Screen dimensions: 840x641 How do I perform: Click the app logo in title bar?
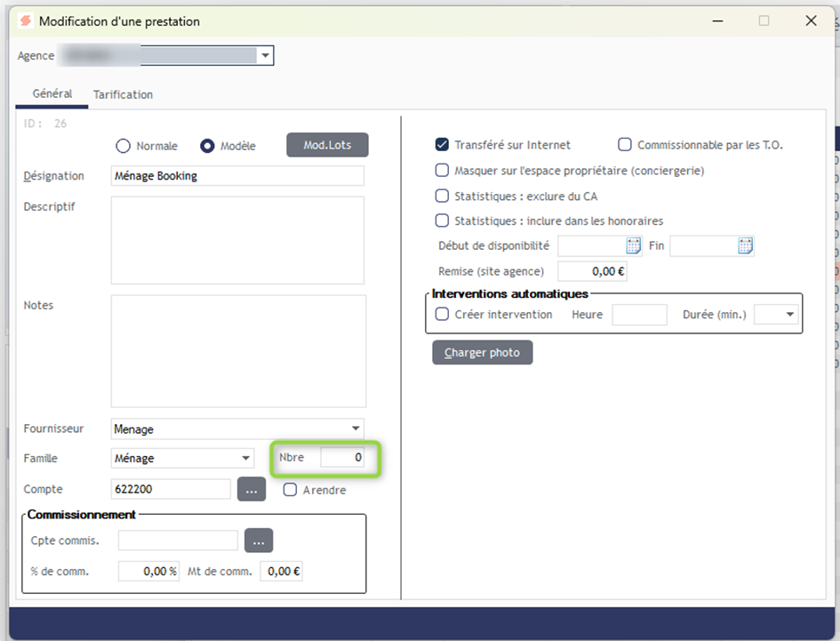26,21
